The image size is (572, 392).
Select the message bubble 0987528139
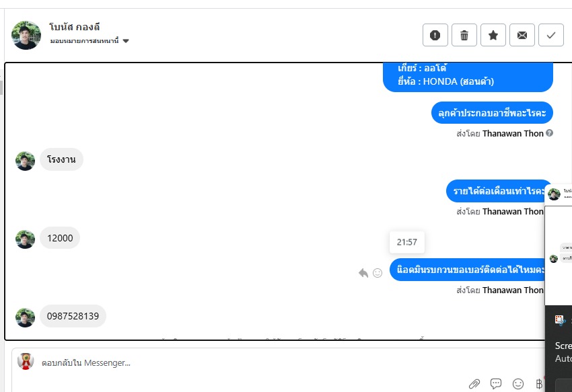73,316
